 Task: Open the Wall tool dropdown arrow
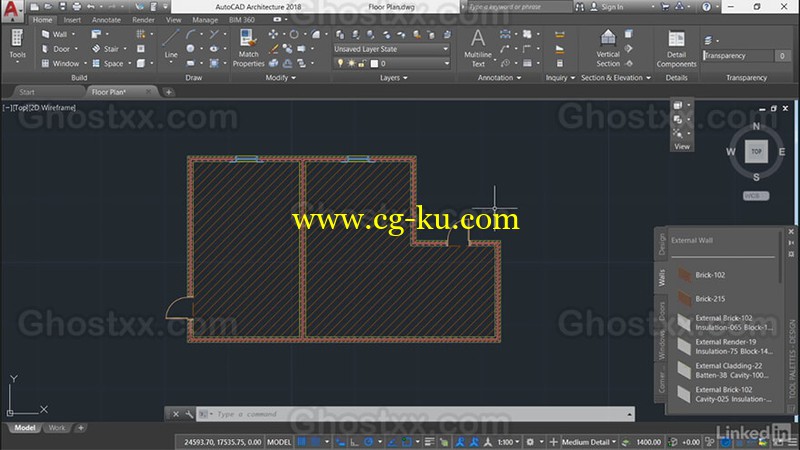[73, 34]
